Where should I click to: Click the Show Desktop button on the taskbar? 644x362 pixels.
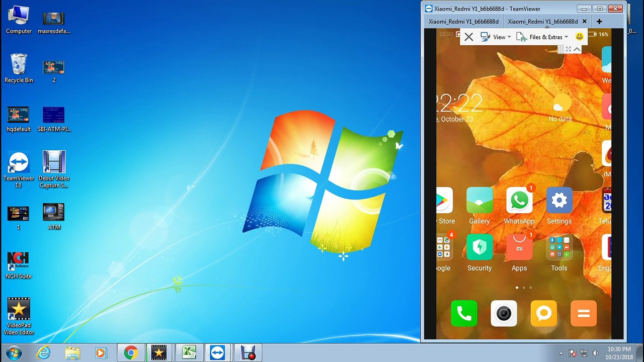(640, 353)
